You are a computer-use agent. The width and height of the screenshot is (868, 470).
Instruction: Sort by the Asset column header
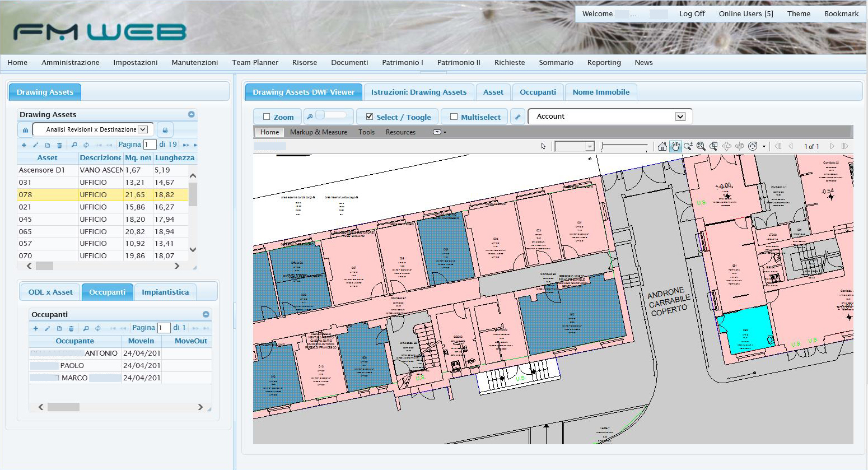(47, 158)
